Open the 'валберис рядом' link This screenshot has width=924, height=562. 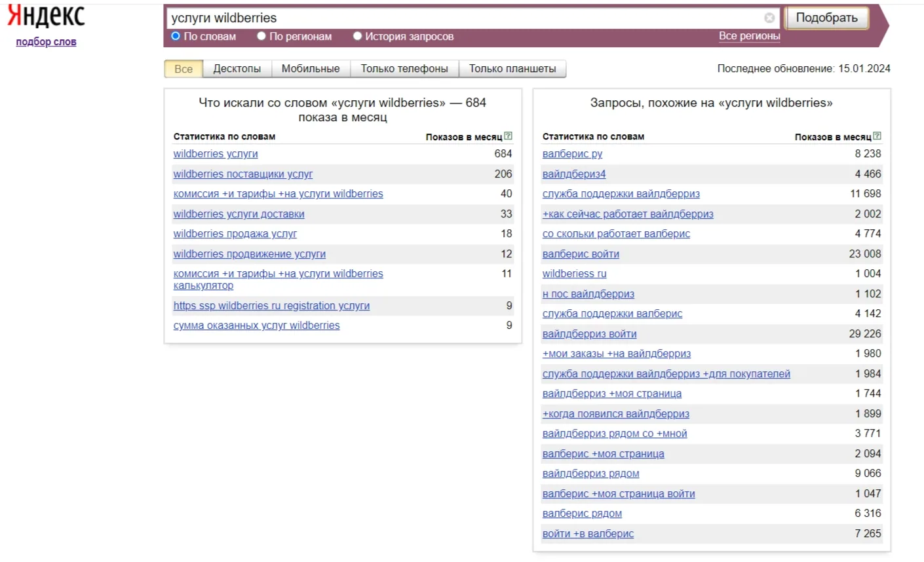pos(583,514)
